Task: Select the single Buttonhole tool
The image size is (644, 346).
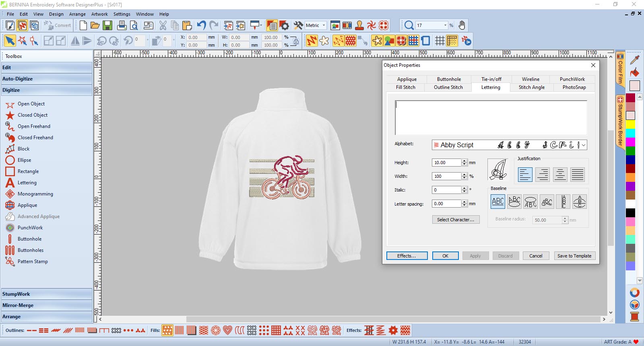Action: tap(23, 239)
